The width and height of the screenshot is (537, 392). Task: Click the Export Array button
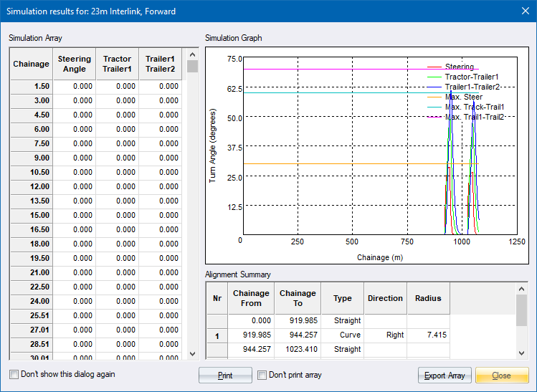[x=445, y=376]
